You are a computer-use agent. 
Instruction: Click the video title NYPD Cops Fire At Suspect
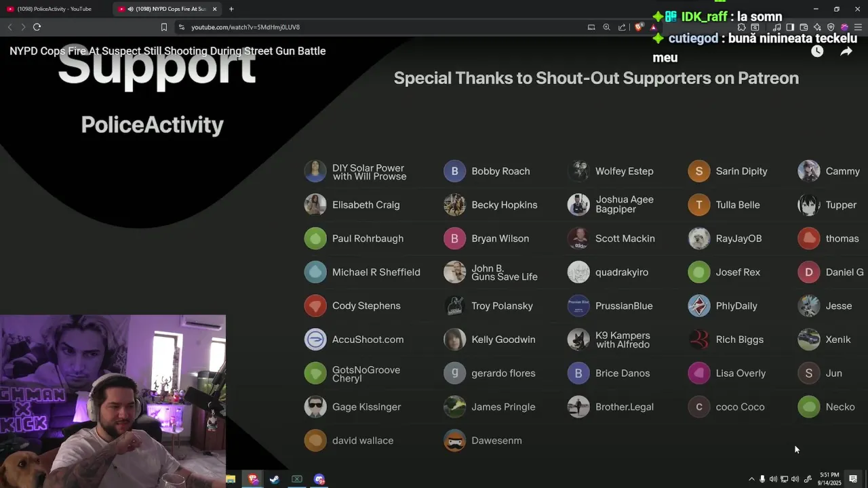click(x=167, y=51)
